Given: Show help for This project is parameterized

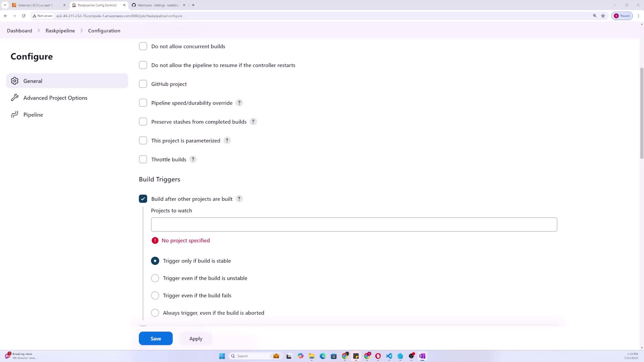Looking at the screenshot, I should click(227, 140).
